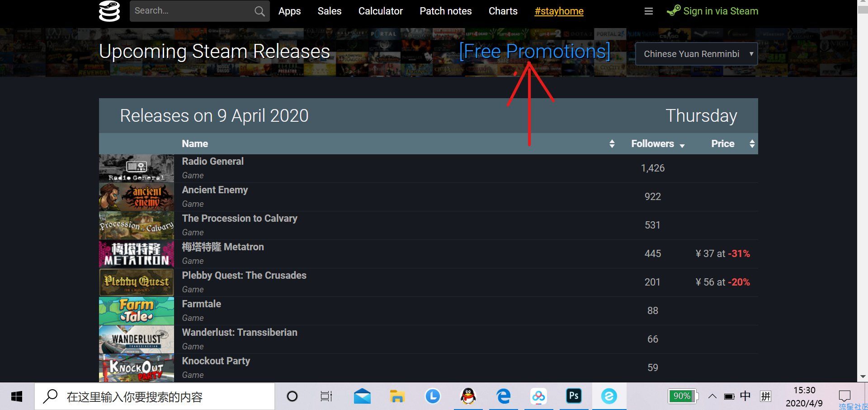Open Farmtale title link
This screenshot has height=410, width=868.
point(202,304)
